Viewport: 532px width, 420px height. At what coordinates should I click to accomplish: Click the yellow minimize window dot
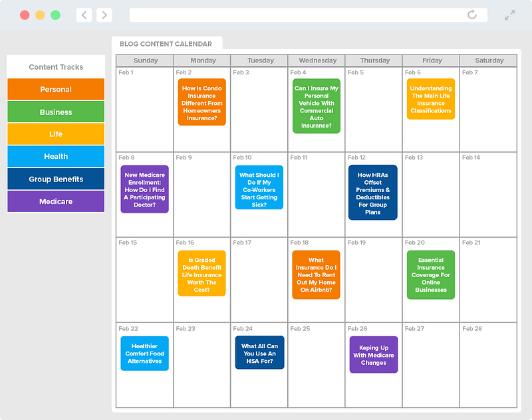coord(40,15)
